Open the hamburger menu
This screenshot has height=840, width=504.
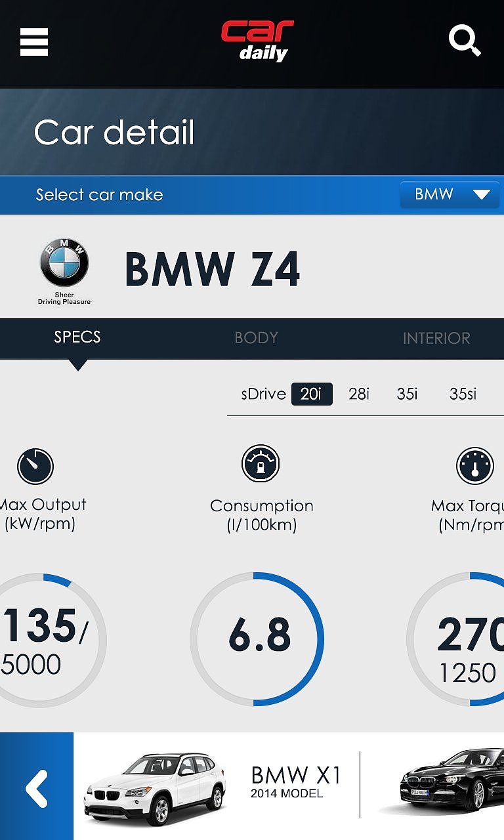tap(34, 42)
